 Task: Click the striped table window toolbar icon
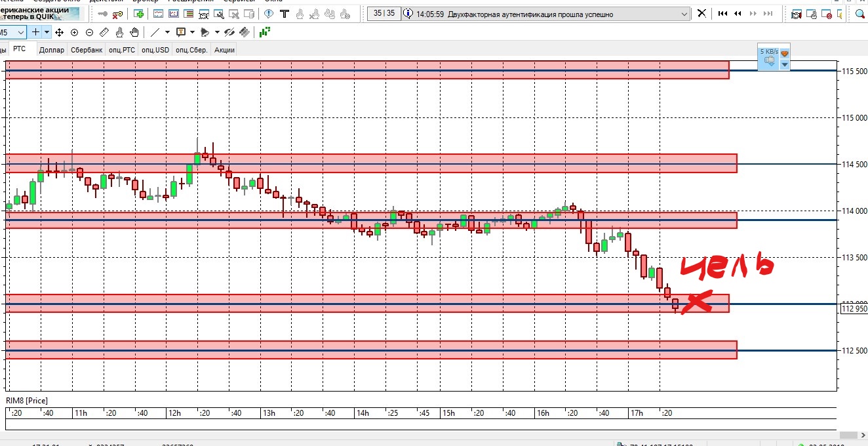click(x=188, y=14)
